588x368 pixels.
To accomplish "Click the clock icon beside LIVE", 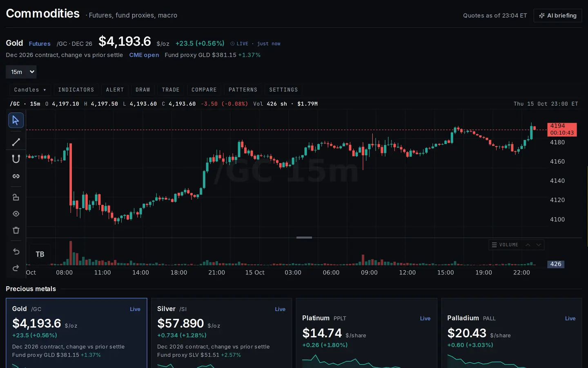I will pos(232,44).
